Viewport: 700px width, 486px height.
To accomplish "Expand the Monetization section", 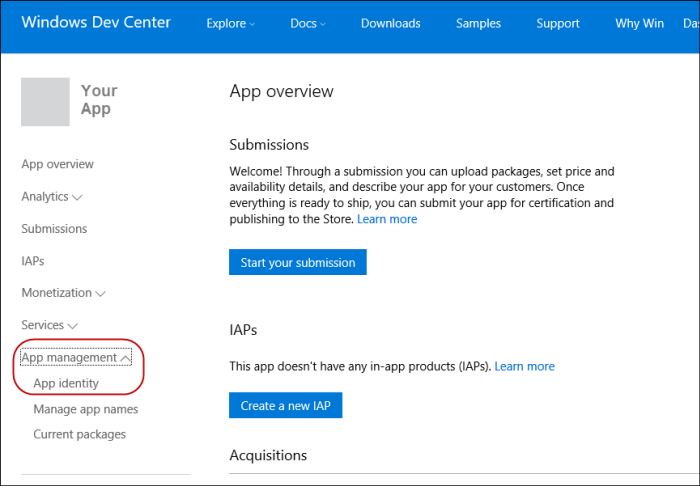I will click(63, 293).
